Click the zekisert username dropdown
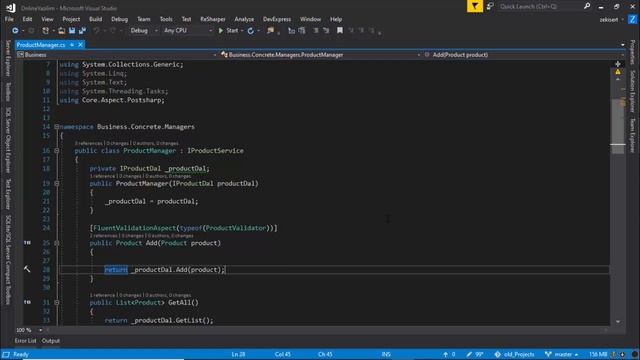This screenshot has height=360, width=640. pos(611,19)
